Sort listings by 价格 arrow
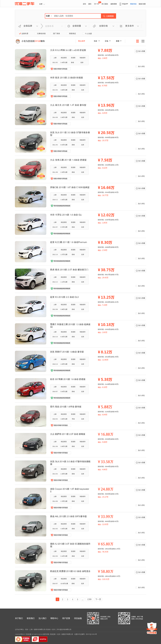The height and width of the screenshot is (644, 161). (x=108, y=41)
